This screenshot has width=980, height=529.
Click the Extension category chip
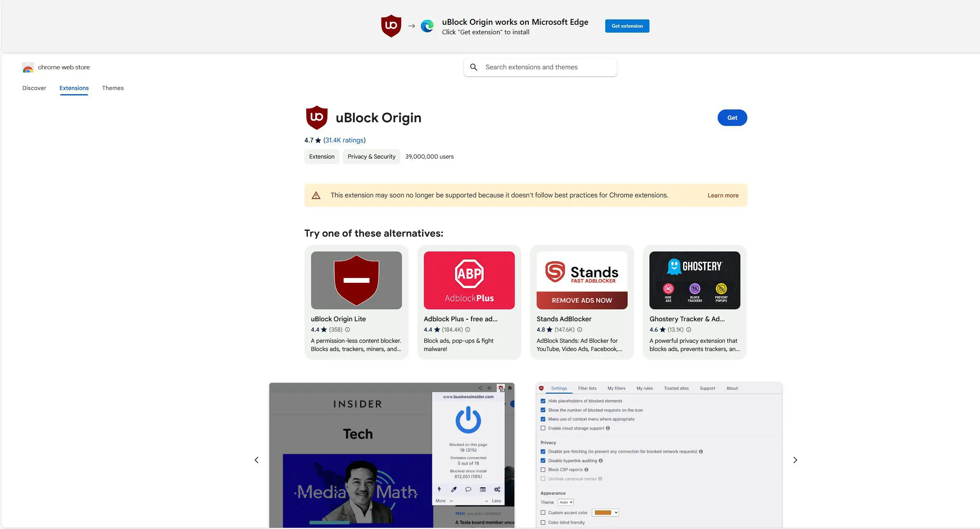322,157
